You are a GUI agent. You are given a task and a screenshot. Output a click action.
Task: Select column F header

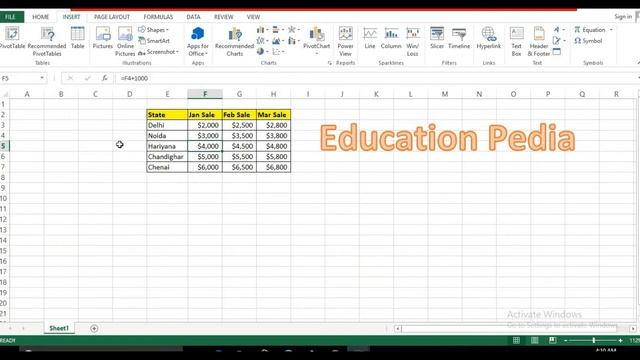(x=205, y=94)
